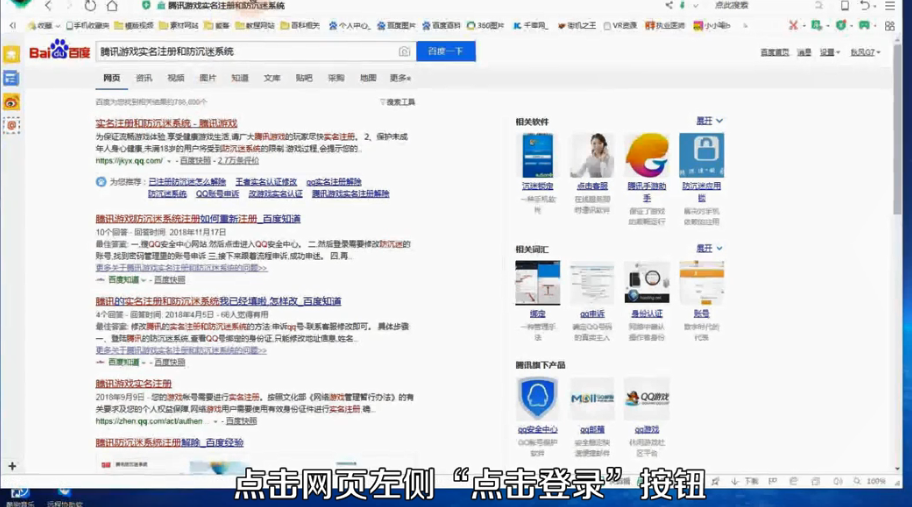This screenshot has width=912, height=507.
Task: Click the mobile device icon in the top bar
Action: tap(845, 6)
